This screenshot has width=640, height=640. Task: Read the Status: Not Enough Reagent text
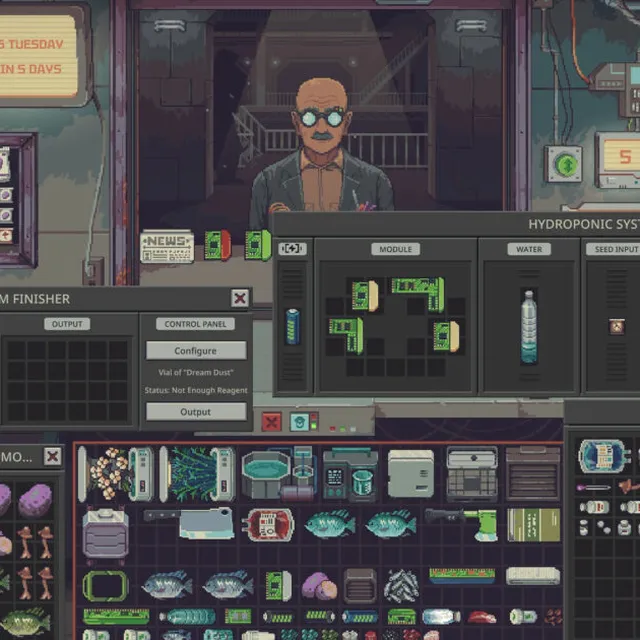[x=196, y=390]
